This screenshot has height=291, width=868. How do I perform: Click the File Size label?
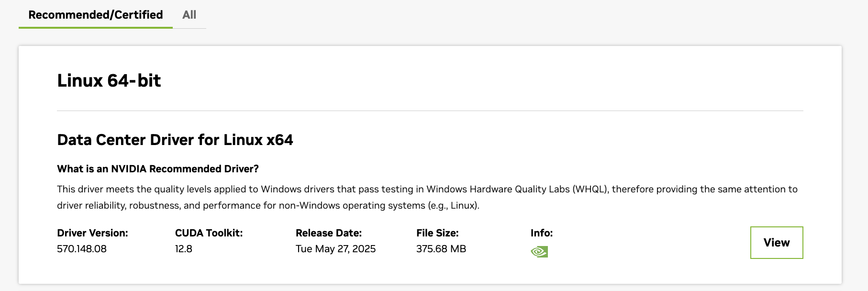pyautogui.click(x=437, y=233)
